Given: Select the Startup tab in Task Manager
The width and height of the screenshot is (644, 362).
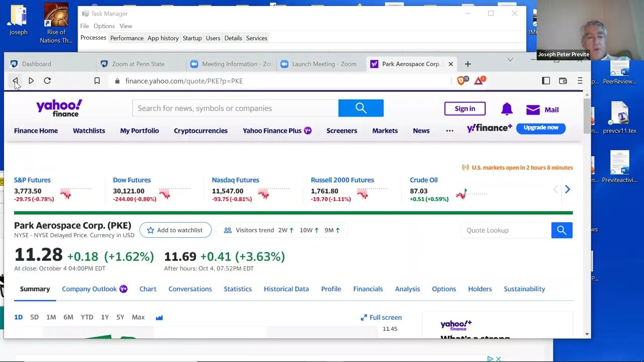Looking at the screenshot, I should point(192,38).
